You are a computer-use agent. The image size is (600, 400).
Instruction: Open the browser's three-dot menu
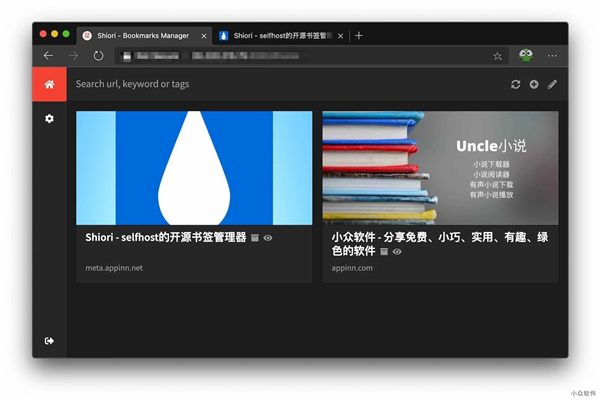coord(552,56)
